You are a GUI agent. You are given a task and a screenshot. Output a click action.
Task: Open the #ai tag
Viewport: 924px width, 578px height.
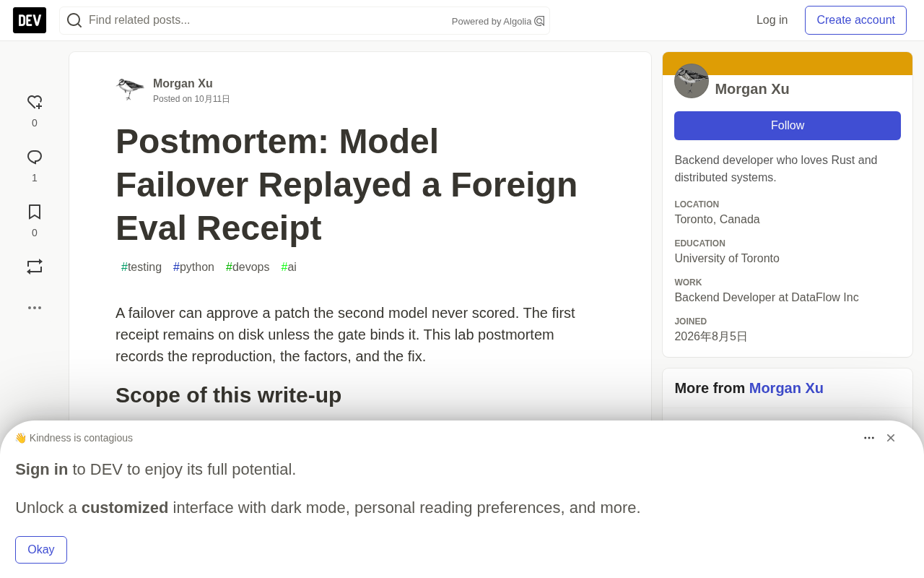[x=289, y=267]
